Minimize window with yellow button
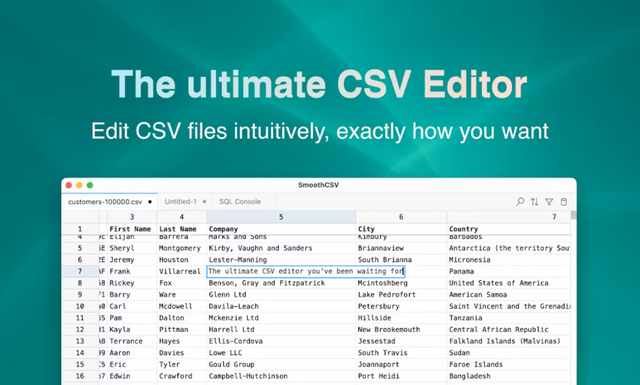 coord(79,185)
